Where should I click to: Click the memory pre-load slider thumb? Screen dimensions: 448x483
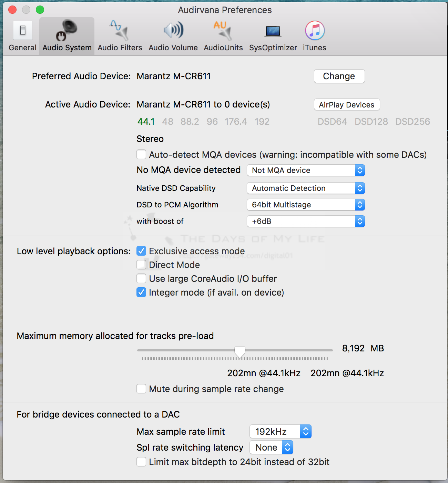click(x=240, y=352)
